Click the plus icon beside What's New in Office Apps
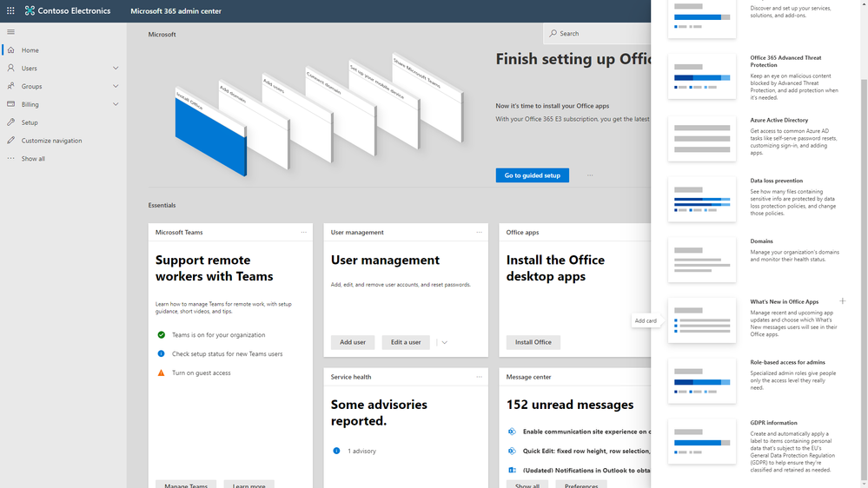Viewport: 868px width, 488px height. tap(843, 301)
